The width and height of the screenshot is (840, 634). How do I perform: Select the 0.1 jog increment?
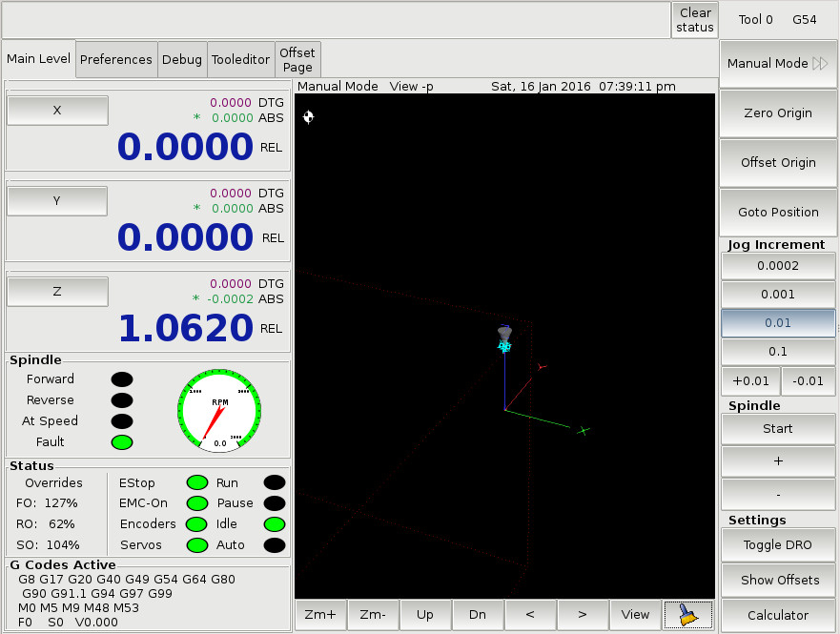click(778, 351)
